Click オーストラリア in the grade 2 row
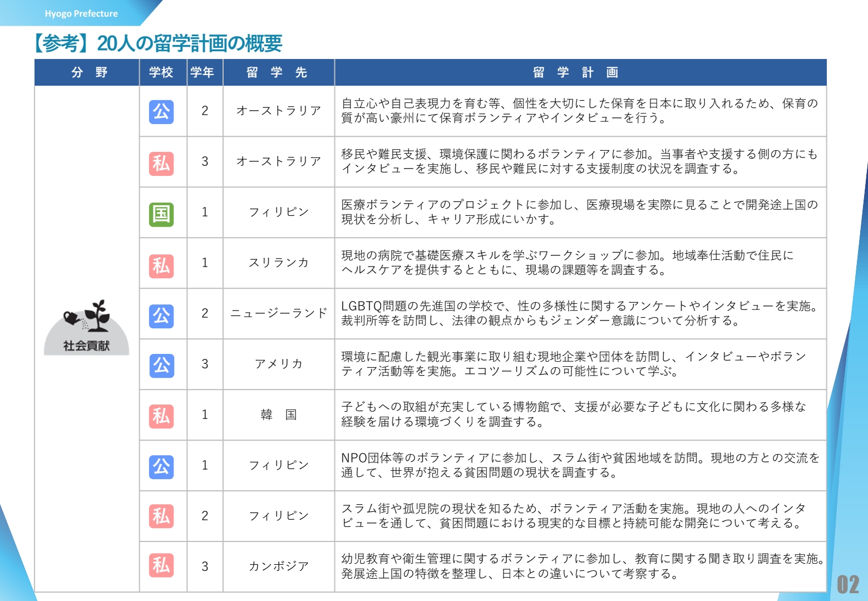868x601 pixels. pos(279,110)
